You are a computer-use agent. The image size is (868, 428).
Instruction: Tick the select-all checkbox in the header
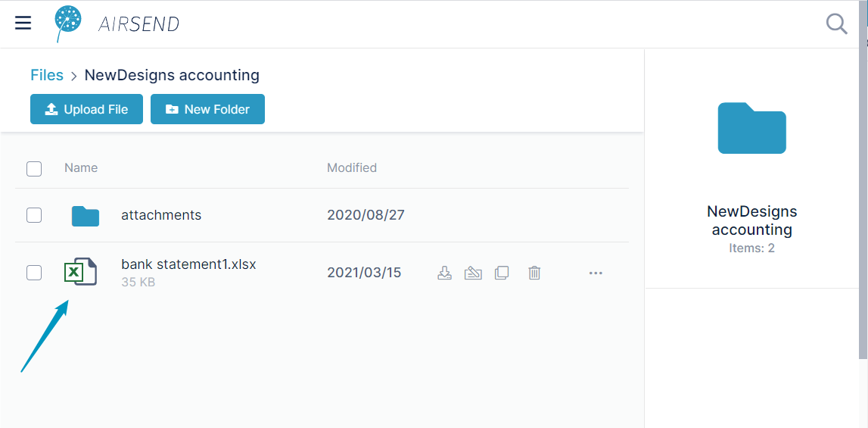[x=34, y=168]
